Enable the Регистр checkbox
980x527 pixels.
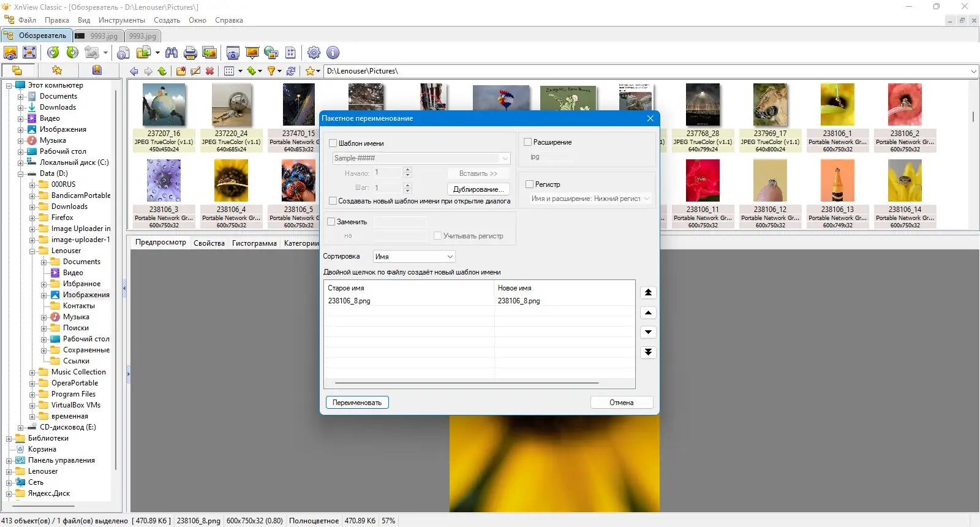(530, 184)
